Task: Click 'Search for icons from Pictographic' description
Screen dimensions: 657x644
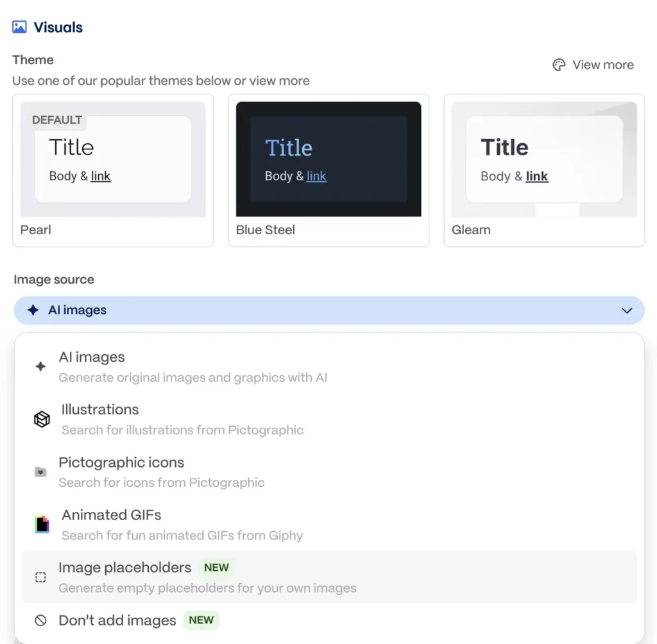Action: (x=161, y=483)
